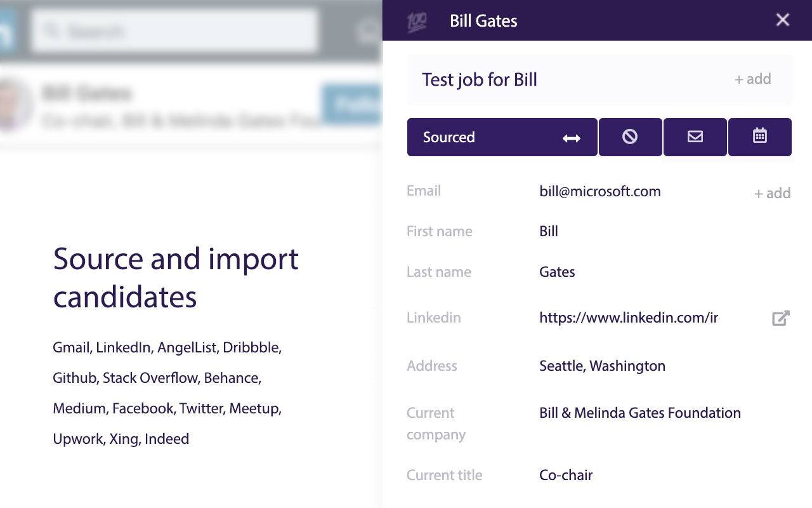Click + add next to Test job for Bill
This screenshot has width=812, height=508.
(x=753, y=79)
